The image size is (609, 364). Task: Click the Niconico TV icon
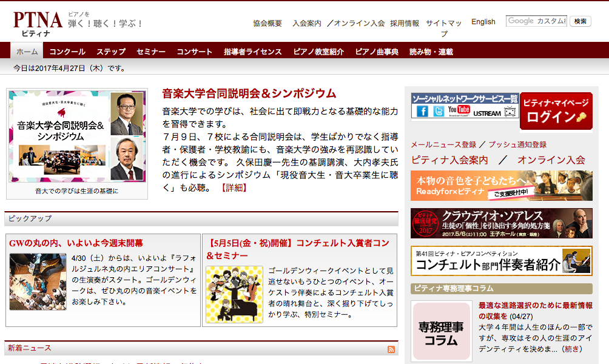(x=510, y=112)
